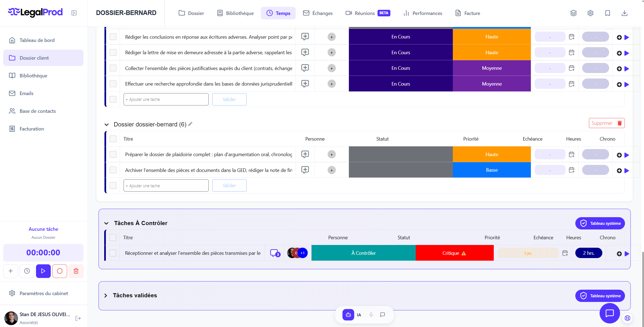The image size is (644, 327).
Task: Click the download icon in the top bar
Action: 625,13
